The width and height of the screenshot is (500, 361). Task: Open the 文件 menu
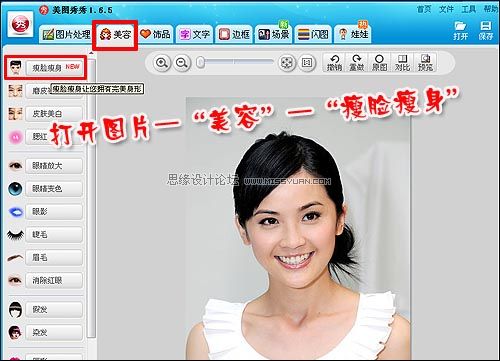tap(446, 9)
